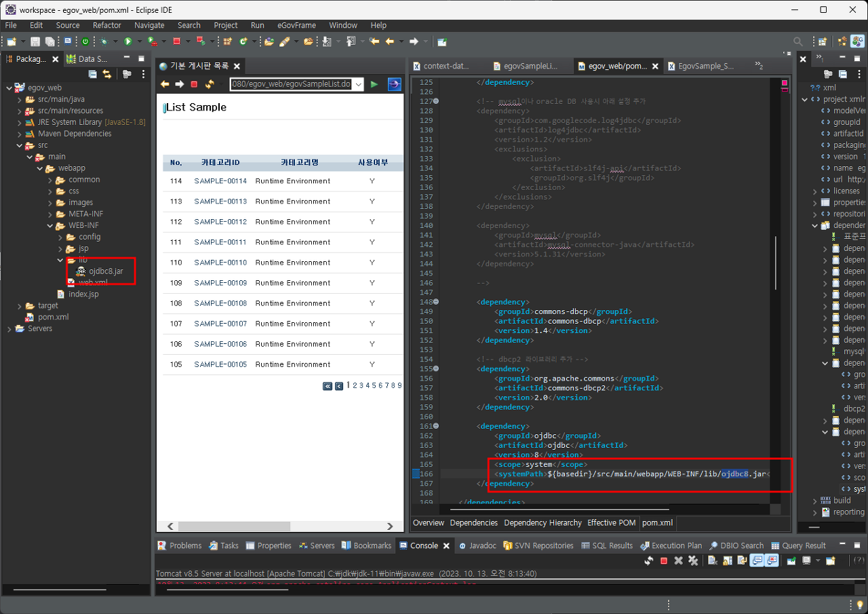
Task: Open SAMPLE-00114 link in list
Action: coord(220,181)
